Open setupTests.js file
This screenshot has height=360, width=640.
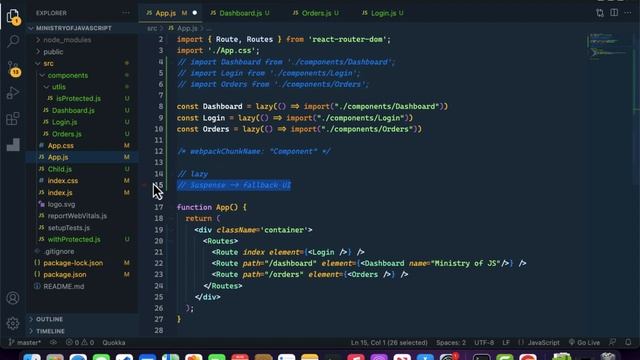pos(82,228)
